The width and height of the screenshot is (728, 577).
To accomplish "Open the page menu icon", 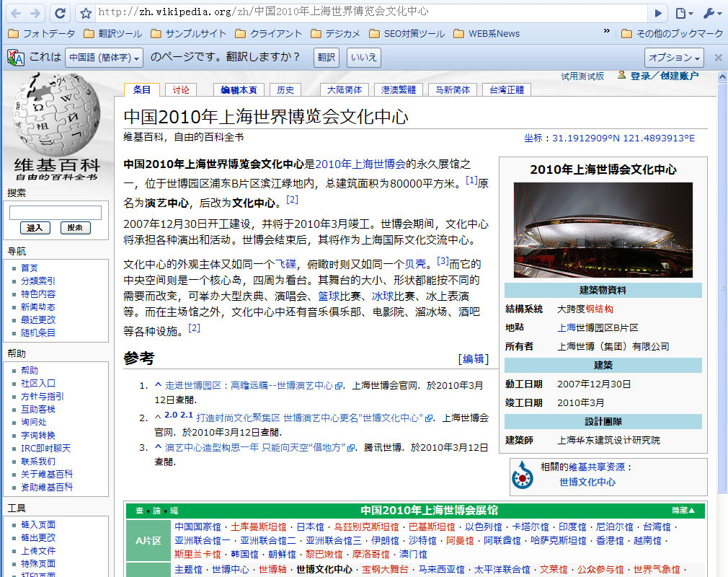I will tap(684, 13).
